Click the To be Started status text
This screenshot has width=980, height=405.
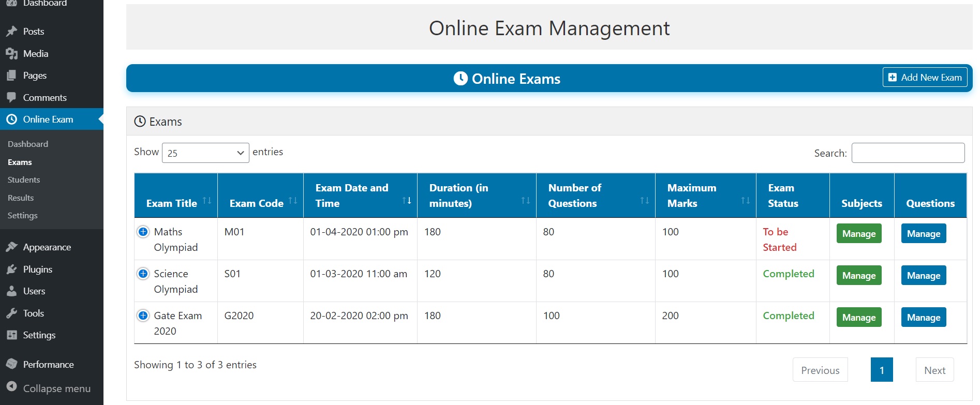[780, 239]
